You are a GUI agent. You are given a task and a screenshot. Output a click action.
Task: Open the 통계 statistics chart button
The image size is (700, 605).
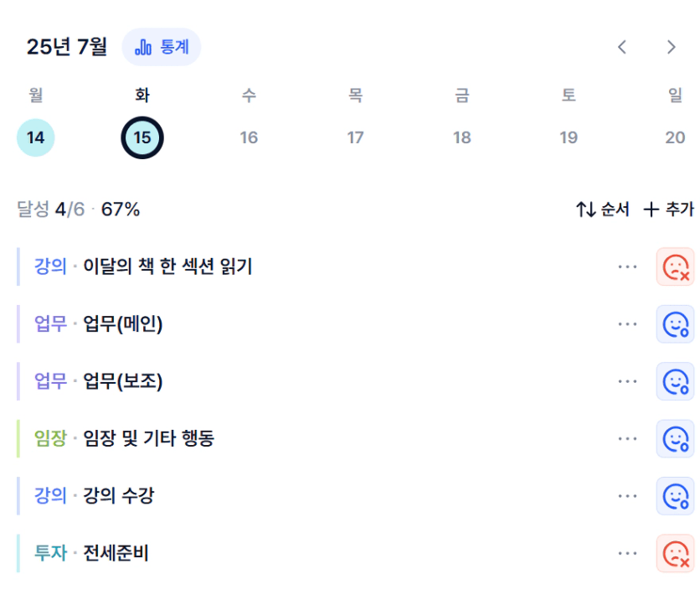click(x=161, y=47)
